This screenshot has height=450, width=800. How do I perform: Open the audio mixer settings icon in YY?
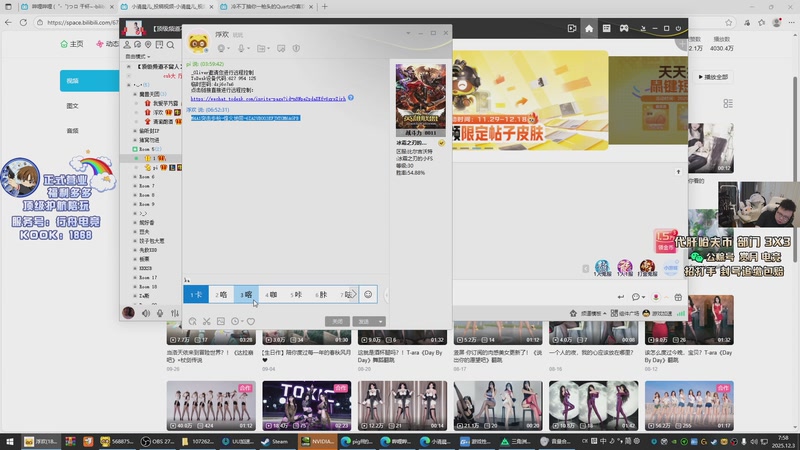point(174,313)
